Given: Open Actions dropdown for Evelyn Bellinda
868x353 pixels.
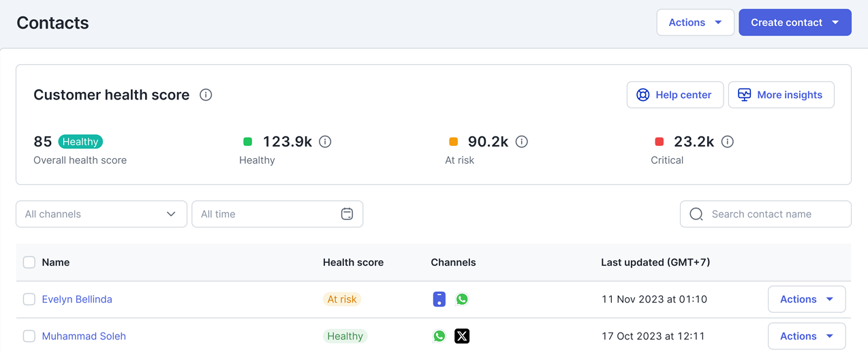Looking at the screenshot, I should [x=807, y=299].
